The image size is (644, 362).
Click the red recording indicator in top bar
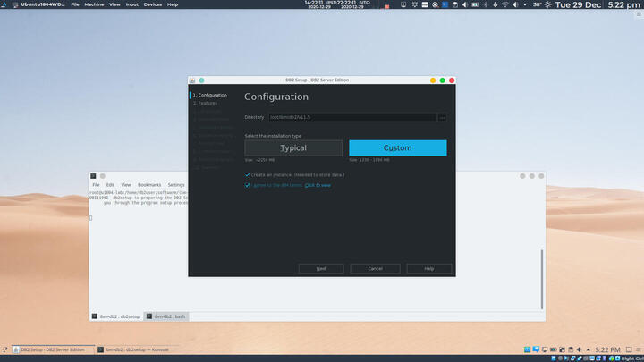click(386, 6)
